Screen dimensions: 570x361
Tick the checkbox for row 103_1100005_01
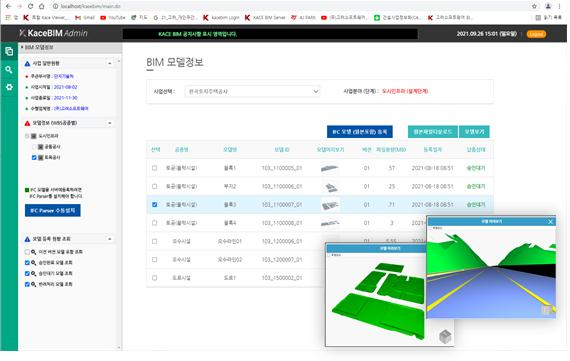155,168
